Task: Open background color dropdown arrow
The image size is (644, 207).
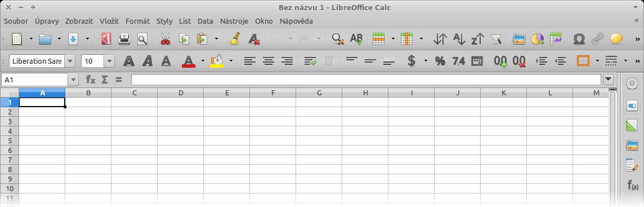Action: 231,61
